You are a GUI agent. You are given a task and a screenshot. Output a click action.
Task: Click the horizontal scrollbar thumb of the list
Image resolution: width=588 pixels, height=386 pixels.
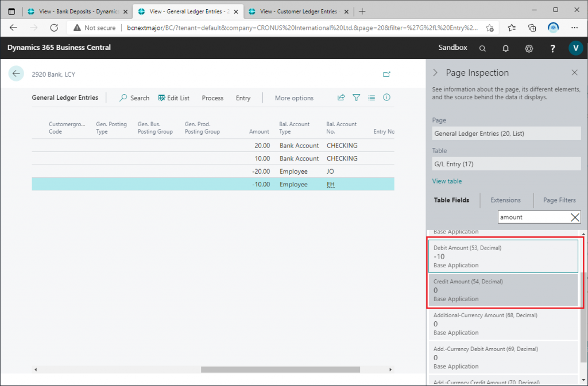(x=280, y=369)
